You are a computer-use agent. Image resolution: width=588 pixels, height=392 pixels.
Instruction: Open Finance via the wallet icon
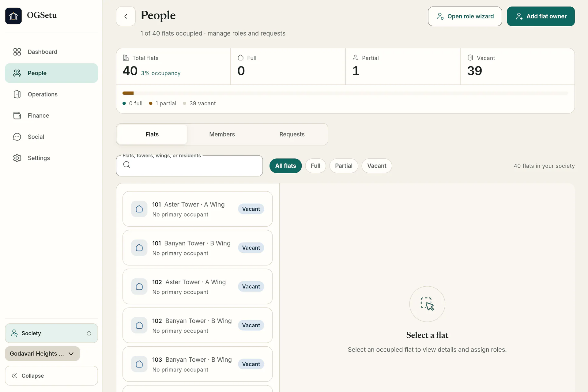coord(17,115)
